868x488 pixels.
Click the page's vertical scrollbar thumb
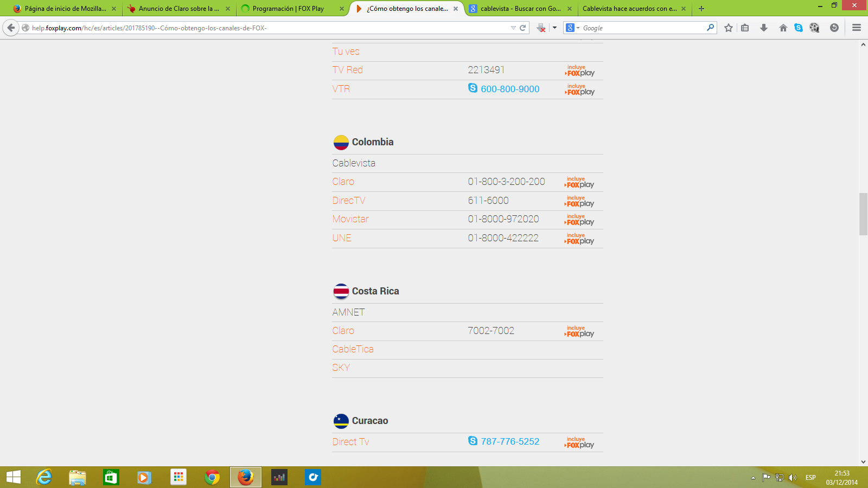[863, 214]
